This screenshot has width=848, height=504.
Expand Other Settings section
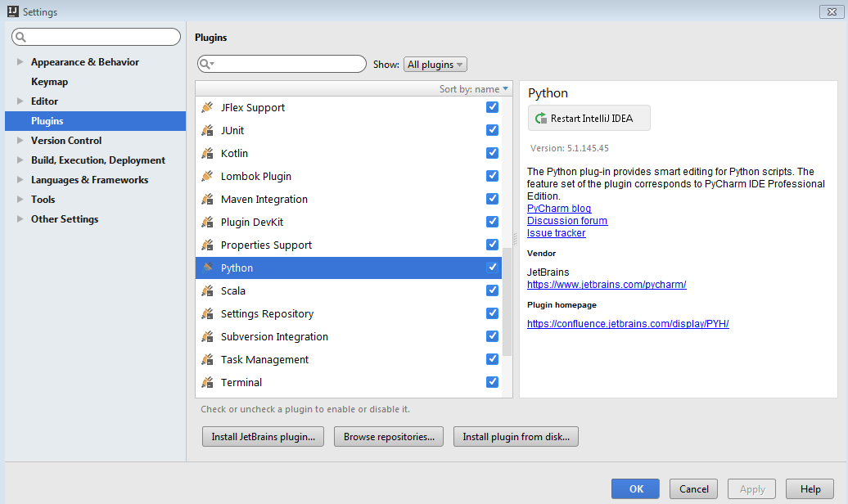coord(20,219)
